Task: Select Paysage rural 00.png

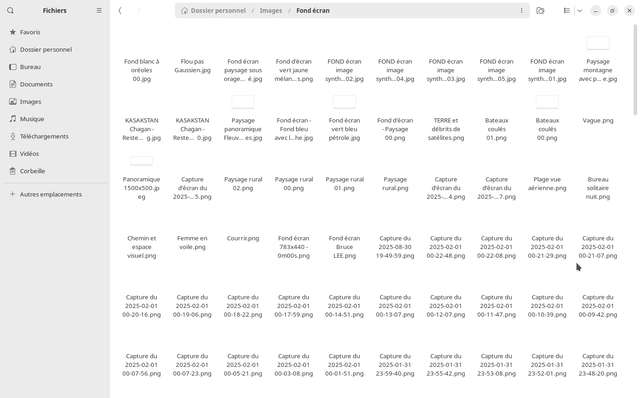Action: click(x=293, y=184)
